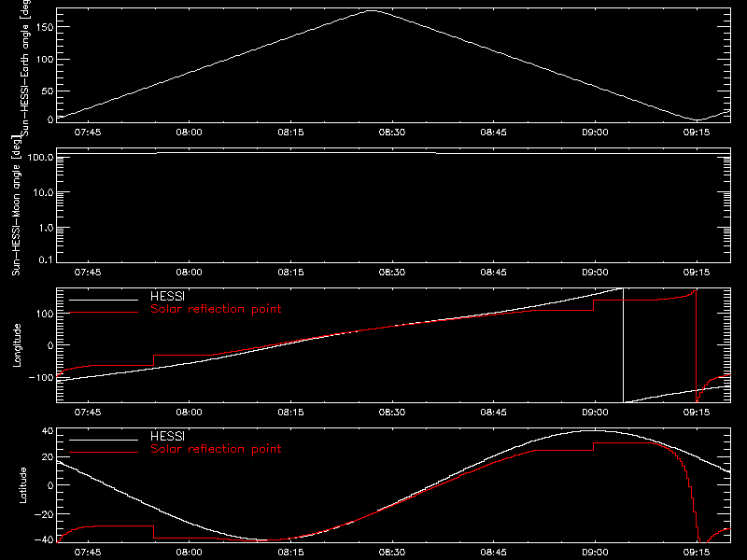Click white HESSI legend line in Longitude plot
This screenshot has height=560, width=747.
(104, 300)
